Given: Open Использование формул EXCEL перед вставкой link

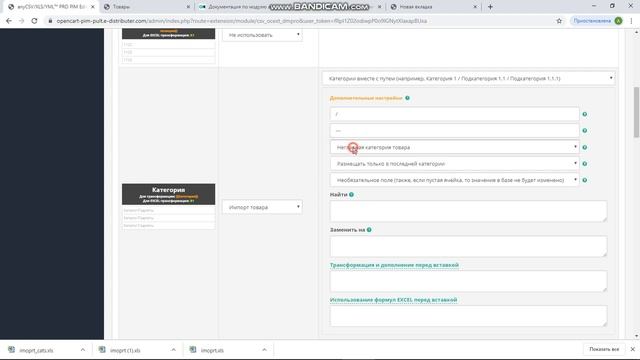Looking at the screenshot, I should point(393,300).
